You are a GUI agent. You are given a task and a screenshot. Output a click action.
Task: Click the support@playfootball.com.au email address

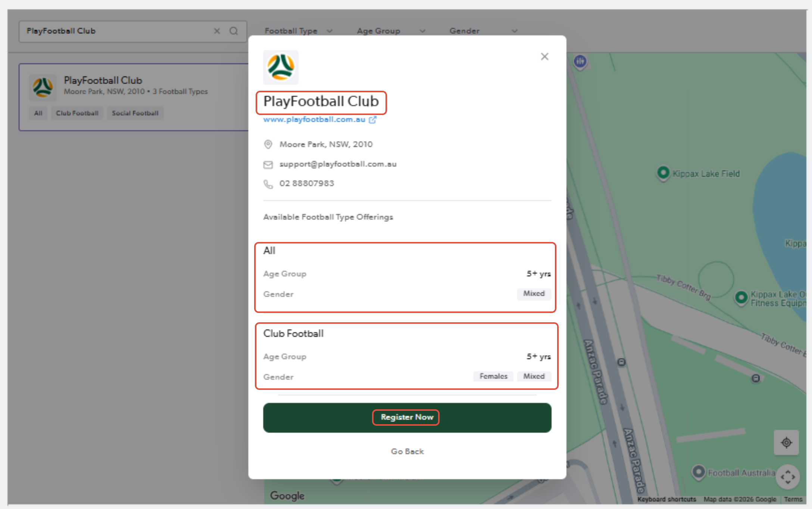(x=338, y=164)
